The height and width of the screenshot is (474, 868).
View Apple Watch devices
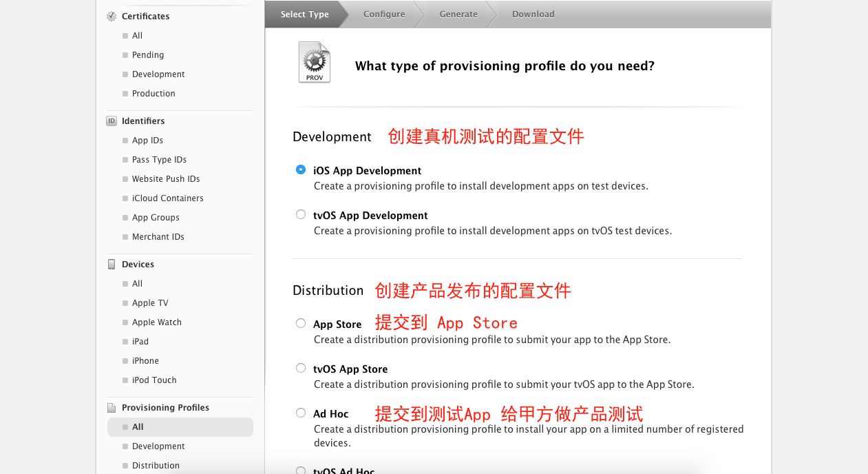coord(157,322)
